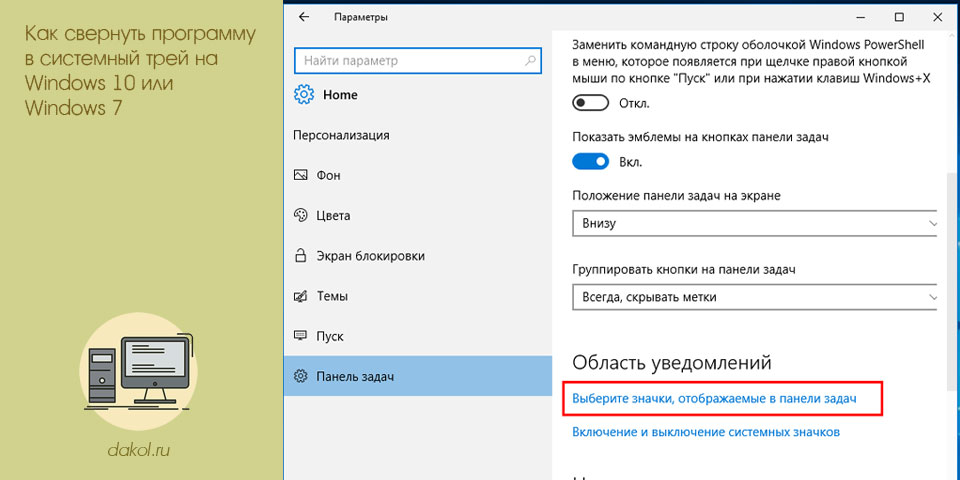Open the group taskbar buttons dropdown

[x=756, y=297]
